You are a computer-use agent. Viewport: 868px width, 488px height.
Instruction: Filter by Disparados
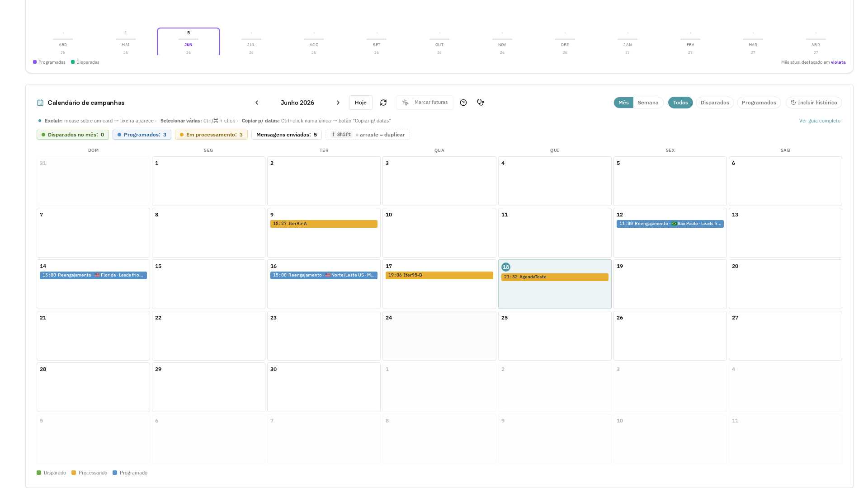[715, 103]
